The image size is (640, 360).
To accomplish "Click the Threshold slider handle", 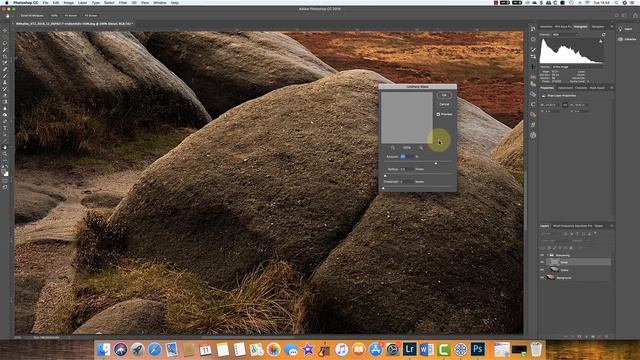I will (383, 188).
